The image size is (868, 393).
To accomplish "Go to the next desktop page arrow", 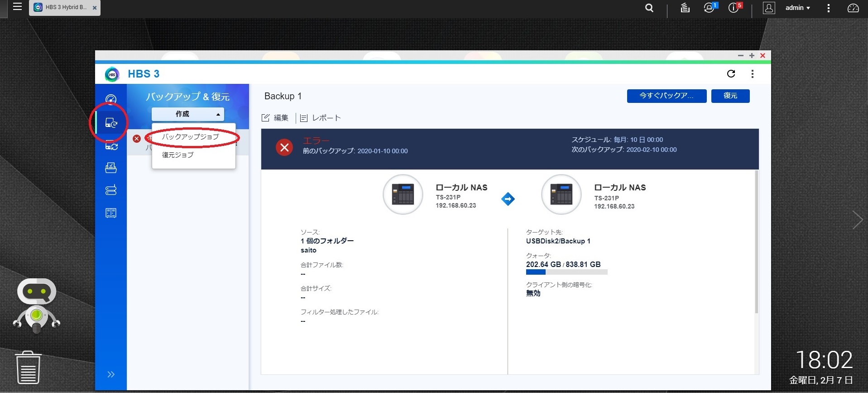I will (857, 220).
